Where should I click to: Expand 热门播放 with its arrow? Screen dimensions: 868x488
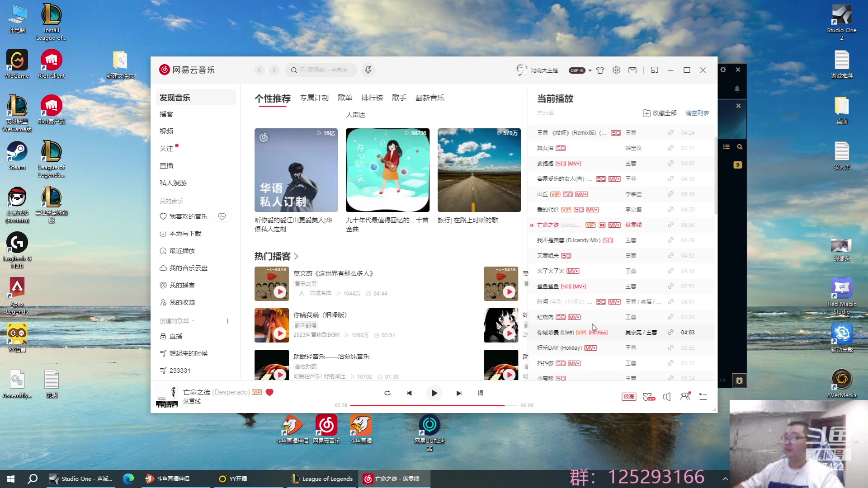point(297,256)
